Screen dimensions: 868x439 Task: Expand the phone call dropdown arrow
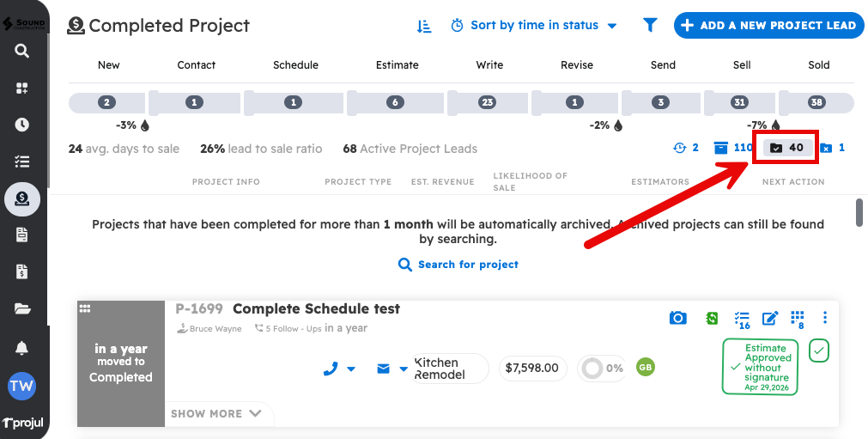(351, 369)
